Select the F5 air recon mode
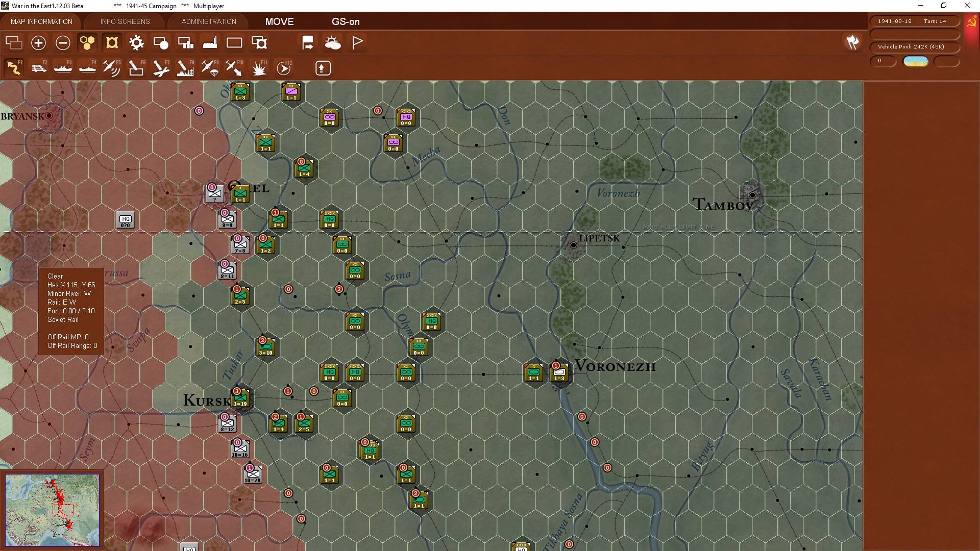Screen dimensions: 980x551 click(112, 68)
